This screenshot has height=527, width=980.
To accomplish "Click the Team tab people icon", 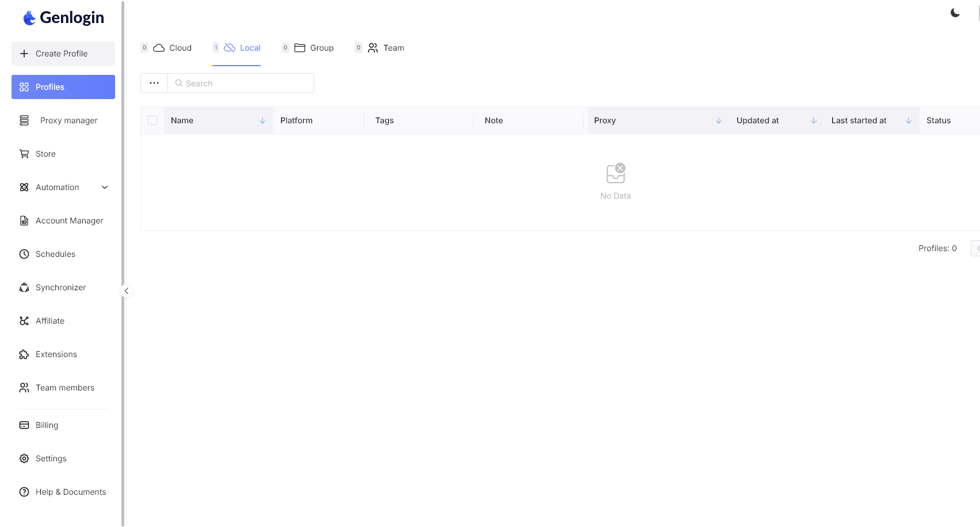I will (x=373, y=48).
